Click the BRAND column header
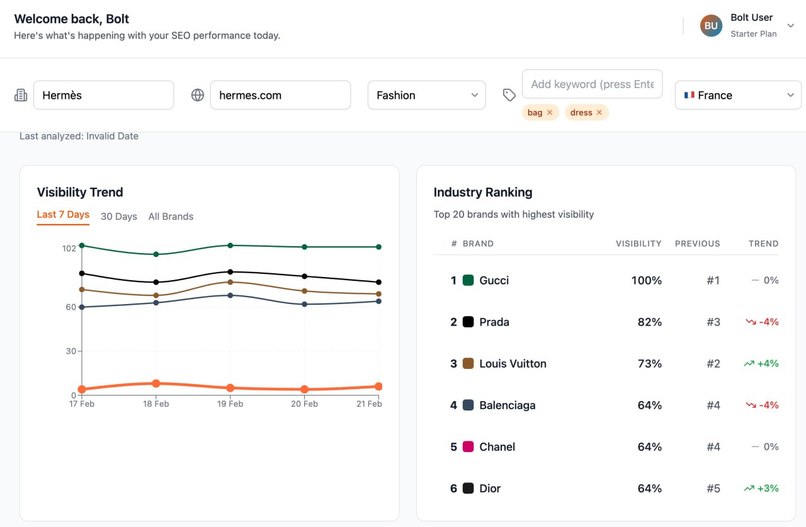806x527 pixels. pos(478,244)
